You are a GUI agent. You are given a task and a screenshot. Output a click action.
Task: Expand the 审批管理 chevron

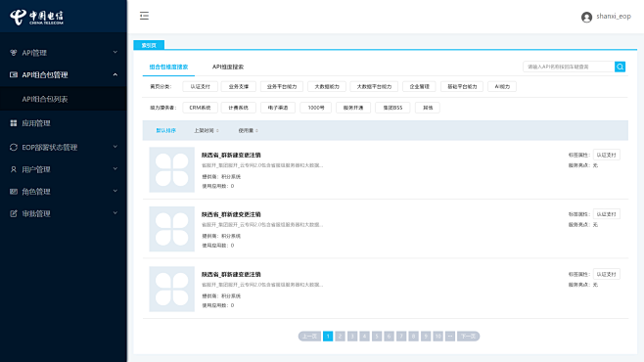click(x=115, y=213)
